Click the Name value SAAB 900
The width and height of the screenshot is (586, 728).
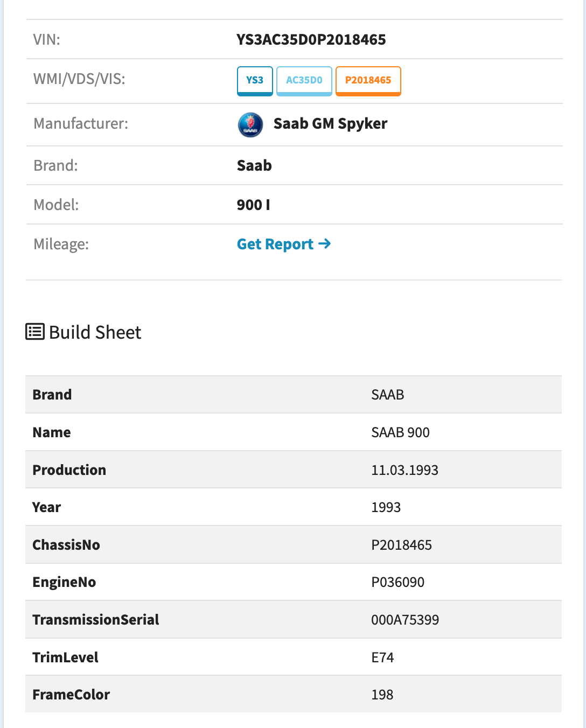(400, 432)
